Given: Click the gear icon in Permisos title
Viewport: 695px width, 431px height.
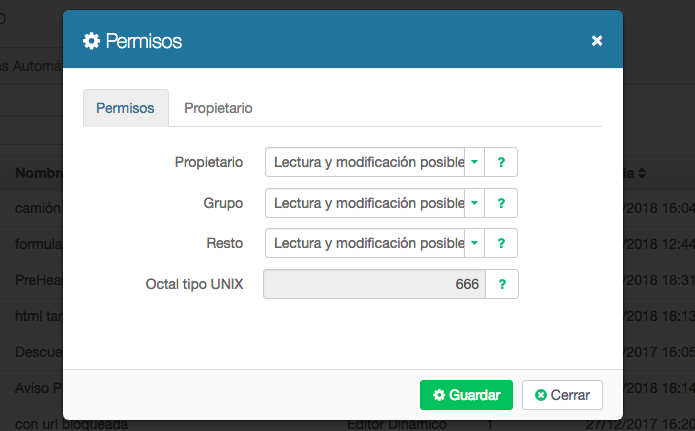Looking at the screenshot, I should (91, 41).
